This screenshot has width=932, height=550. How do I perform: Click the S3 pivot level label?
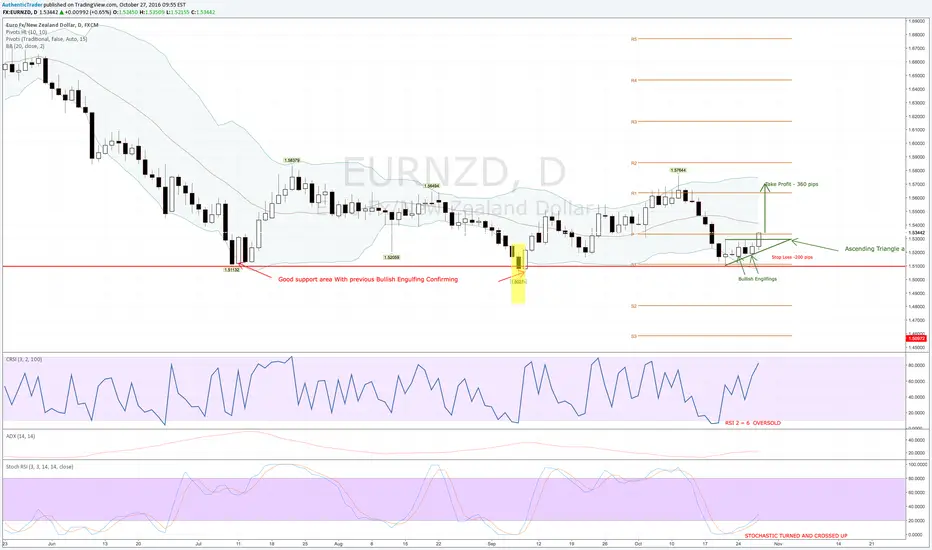click(634, 337)
